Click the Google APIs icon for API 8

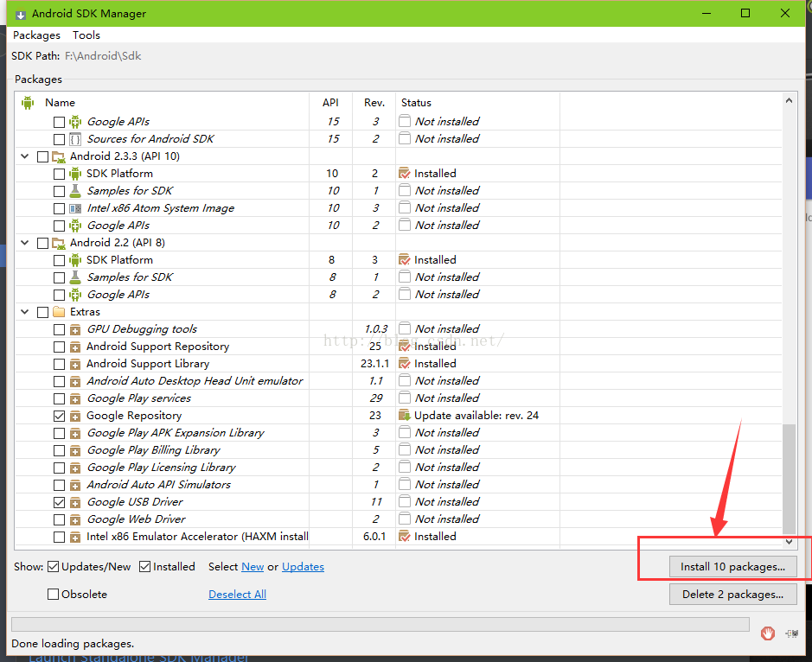click(x=75, y=295)
